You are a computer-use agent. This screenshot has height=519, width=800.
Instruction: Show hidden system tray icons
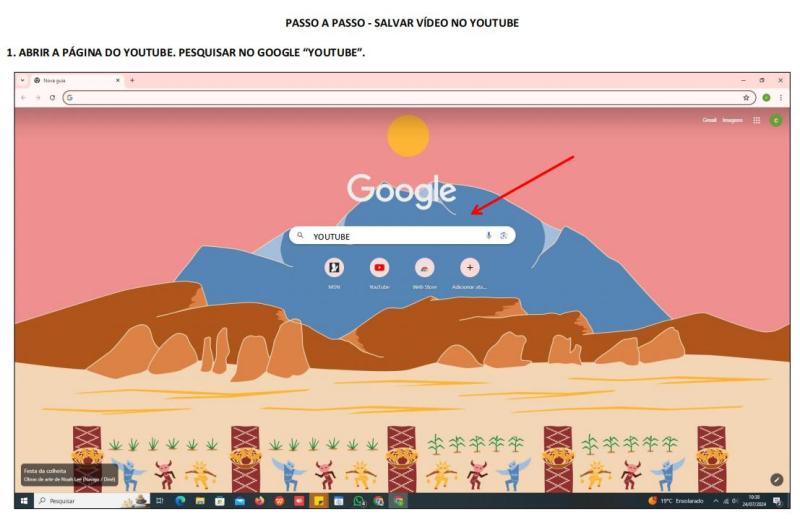[x=715, y=501]
